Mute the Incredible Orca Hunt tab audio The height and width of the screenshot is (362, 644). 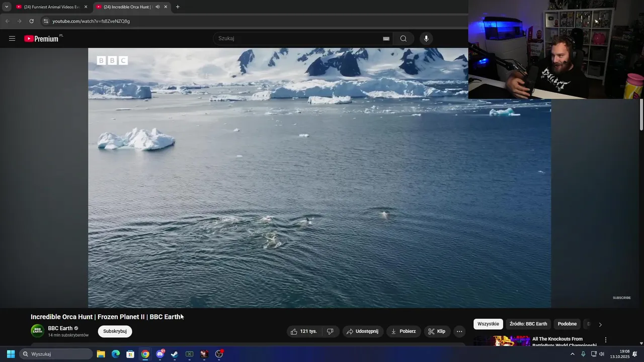click(x=157, y=7)
